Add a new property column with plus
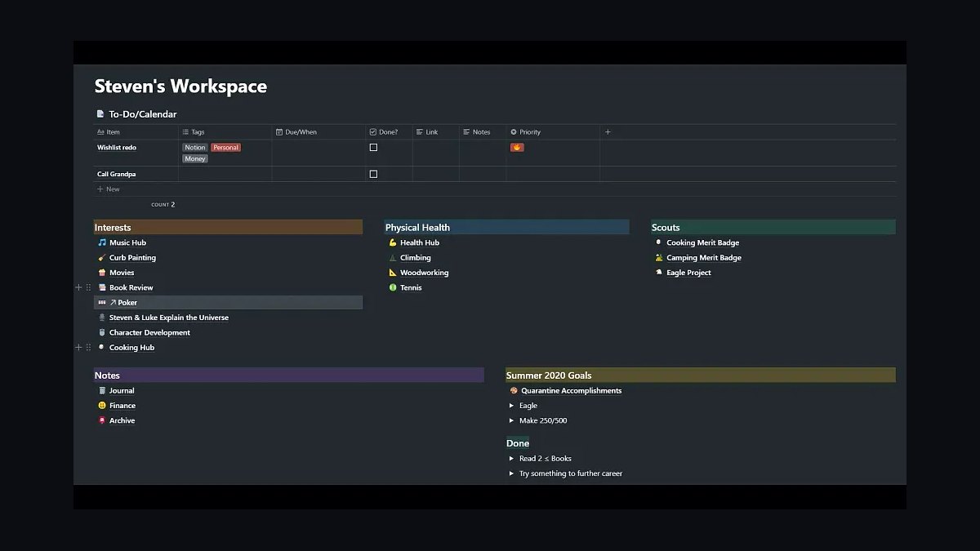This screenshot has width=980, height=551. coord(608,131)
